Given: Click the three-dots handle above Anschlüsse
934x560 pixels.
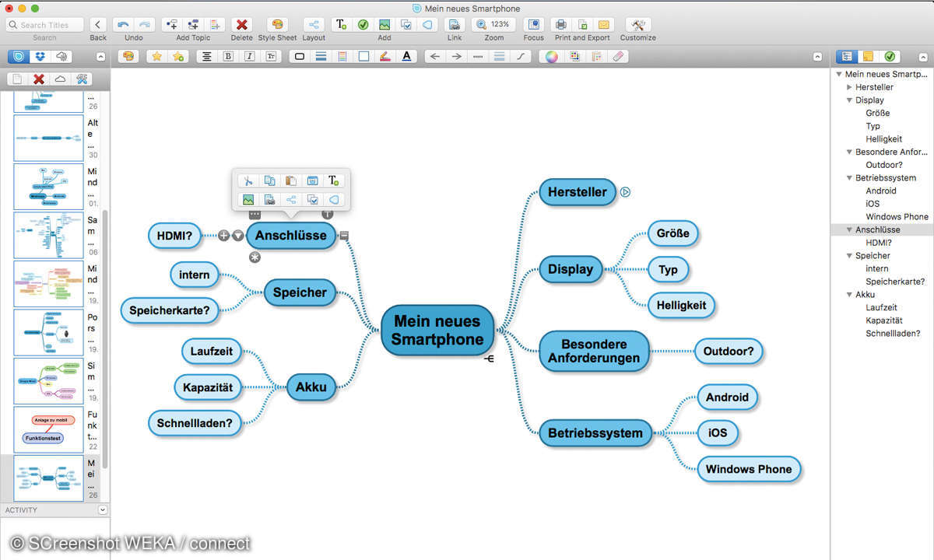Looking at the screenshot, I should point(255,215).
